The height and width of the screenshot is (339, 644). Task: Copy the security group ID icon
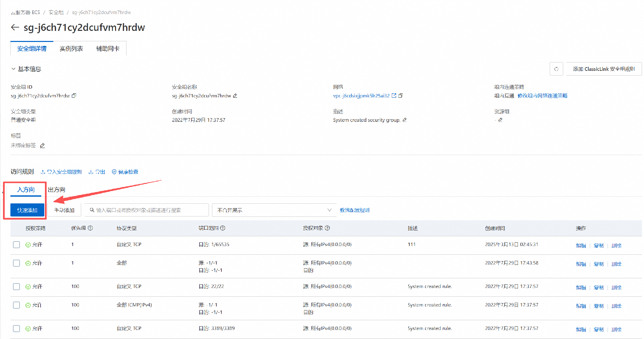[74, 96]
